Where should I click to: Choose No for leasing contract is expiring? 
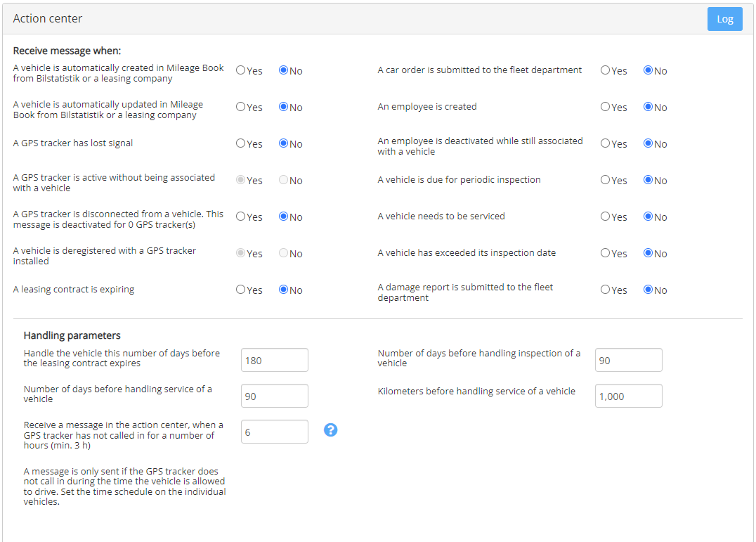pyautogui.click(x=284, y=290)
